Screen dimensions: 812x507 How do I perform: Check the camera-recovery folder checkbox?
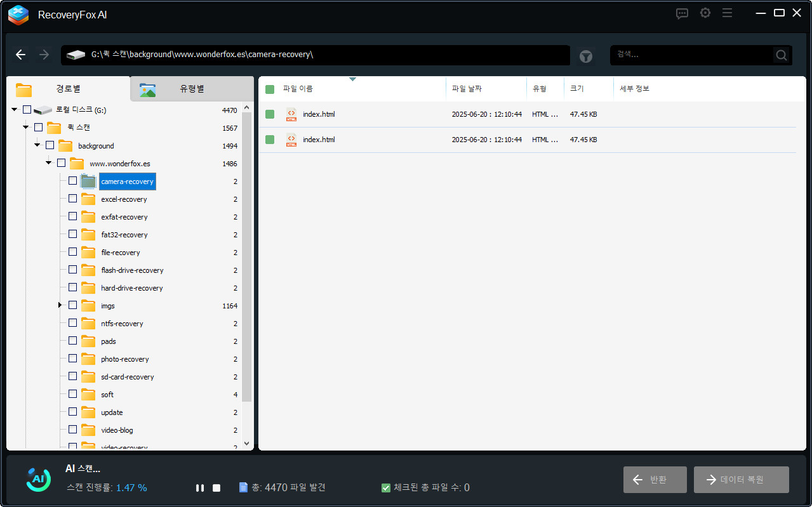pos(72,180)
